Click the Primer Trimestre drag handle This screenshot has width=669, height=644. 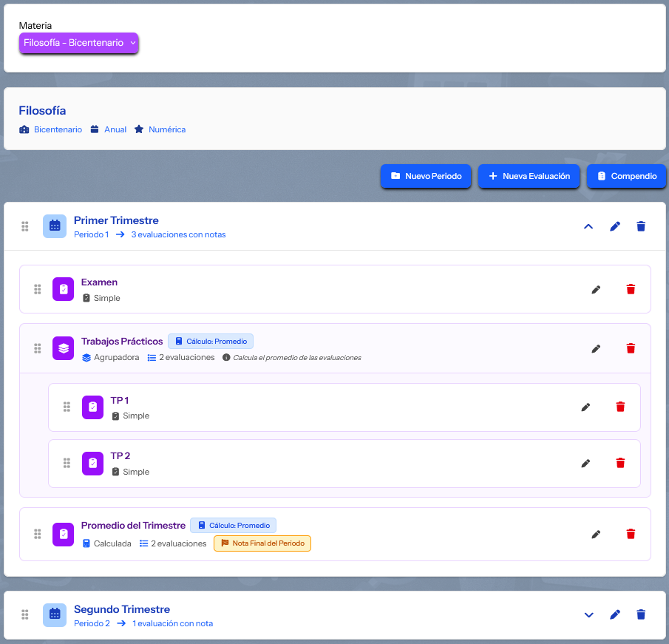25,226
